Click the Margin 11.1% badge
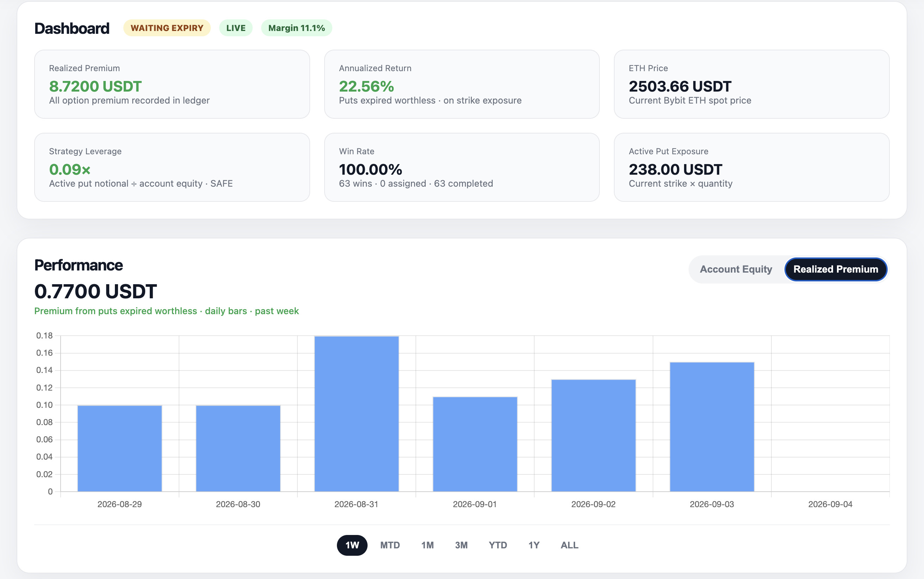The width and height of the screenshot is (924, 579). point(296,28)
